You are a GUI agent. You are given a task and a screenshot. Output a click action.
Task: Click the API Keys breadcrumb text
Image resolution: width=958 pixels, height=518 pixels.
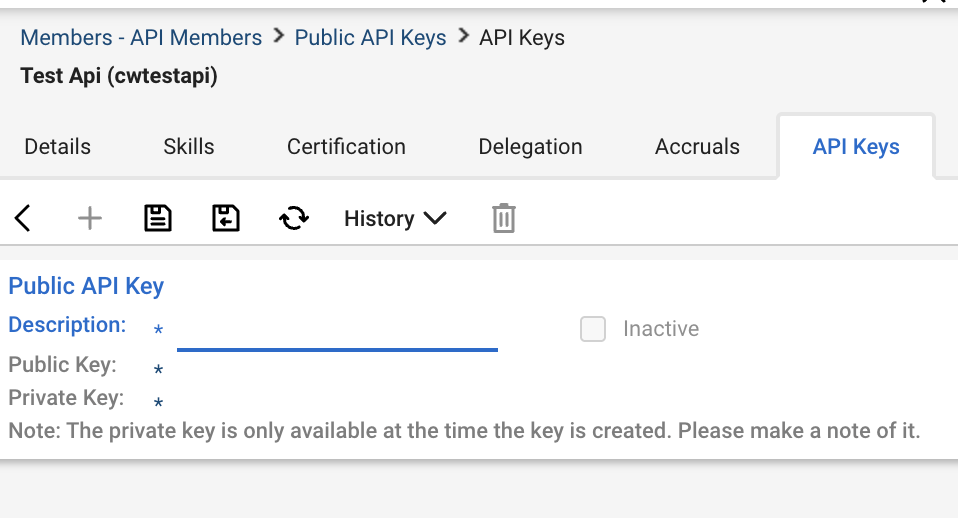pos(522,38)
